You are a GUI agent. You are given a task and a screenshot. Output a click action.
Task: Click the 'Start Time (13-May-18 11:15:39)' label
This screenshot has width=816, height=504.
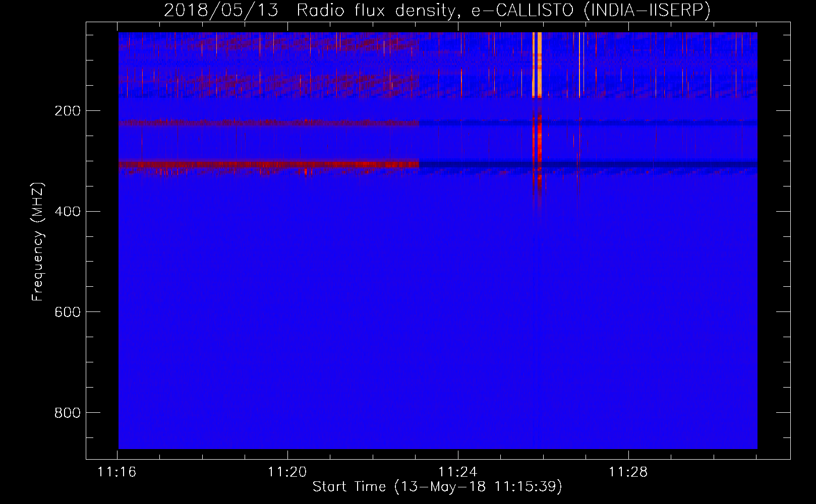pos(437,487)
